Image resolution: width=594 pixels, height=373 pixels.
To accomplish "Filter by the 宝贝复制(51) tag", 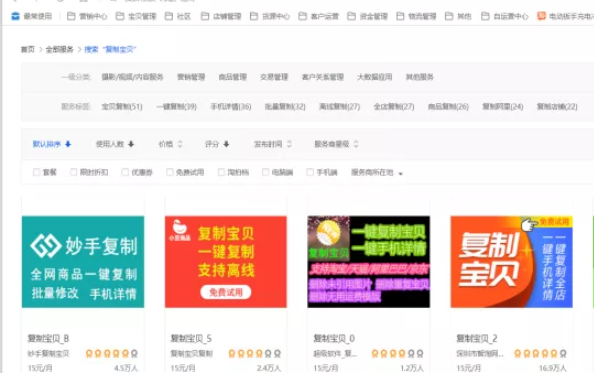I will [122, 107].
